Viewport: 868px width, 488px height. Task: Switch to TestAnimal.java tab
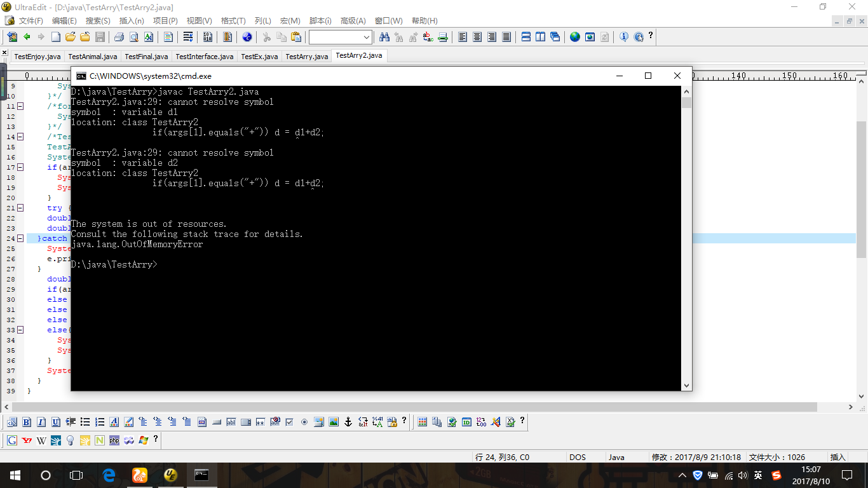tap(93, 57)
